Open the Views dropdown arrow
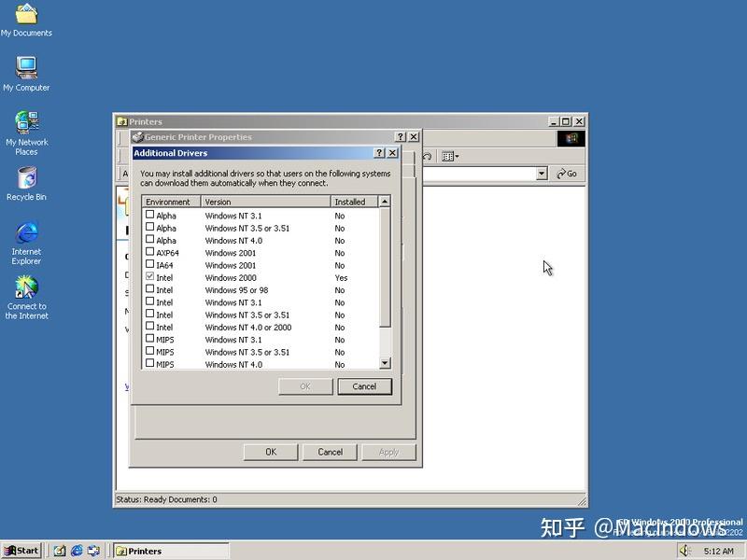Image resolution: width=747 pixels, height=560 pixels. tap(458, 155)
